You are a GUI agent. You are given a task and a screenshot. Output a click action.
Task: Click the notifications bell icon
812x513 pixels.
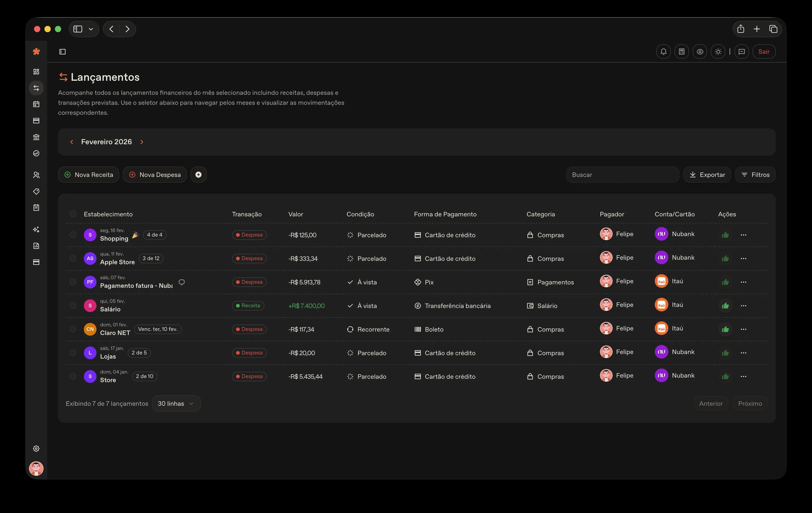click(663, 52)
